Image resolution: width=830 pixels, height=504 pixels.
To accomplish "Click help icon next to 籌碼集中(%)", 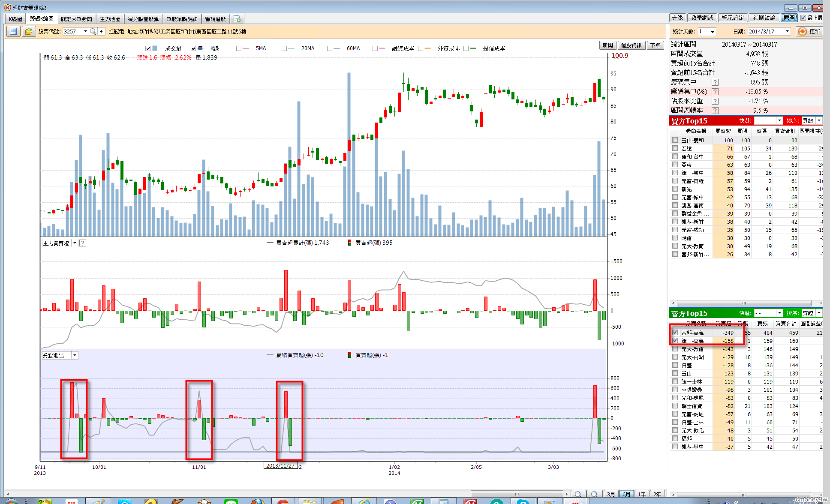I will coord(715,92).
